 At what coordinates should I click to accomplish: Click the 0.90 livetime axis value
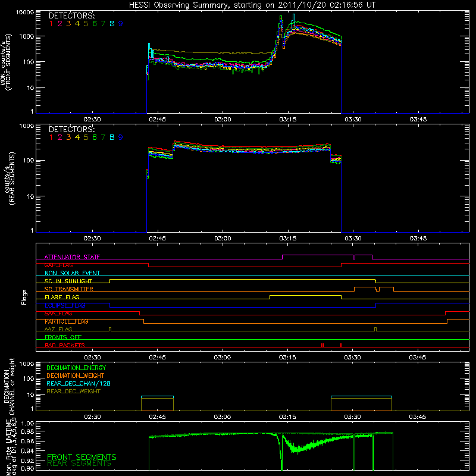[27, 468]
